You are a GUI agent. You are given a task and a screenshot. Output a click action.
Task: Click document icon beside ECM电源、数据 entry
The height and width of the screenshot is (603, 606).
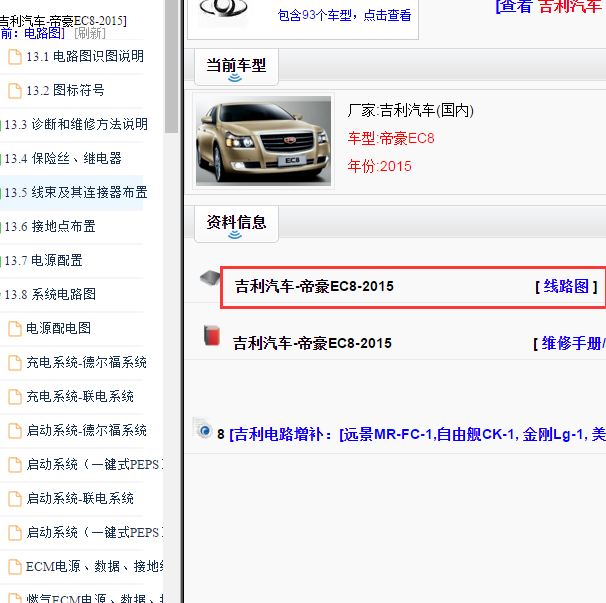(x=15, y=567)
